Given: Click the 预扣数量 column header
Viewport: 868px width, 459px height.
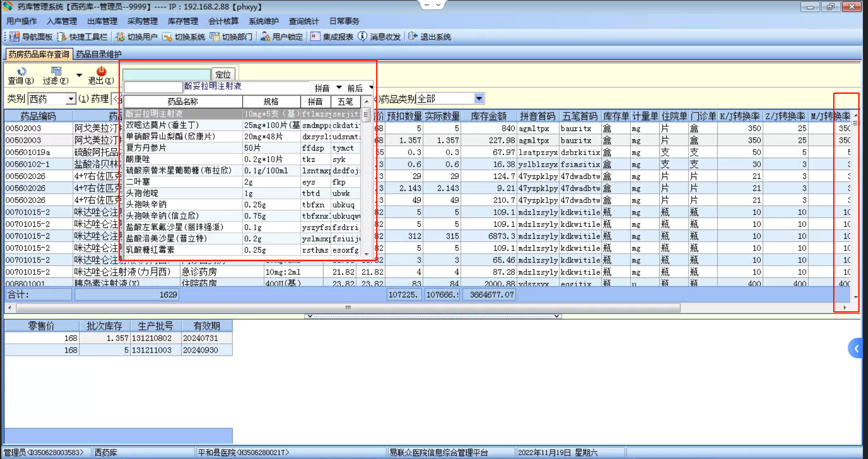Looking at the screenshot, I should coord(404,116).
